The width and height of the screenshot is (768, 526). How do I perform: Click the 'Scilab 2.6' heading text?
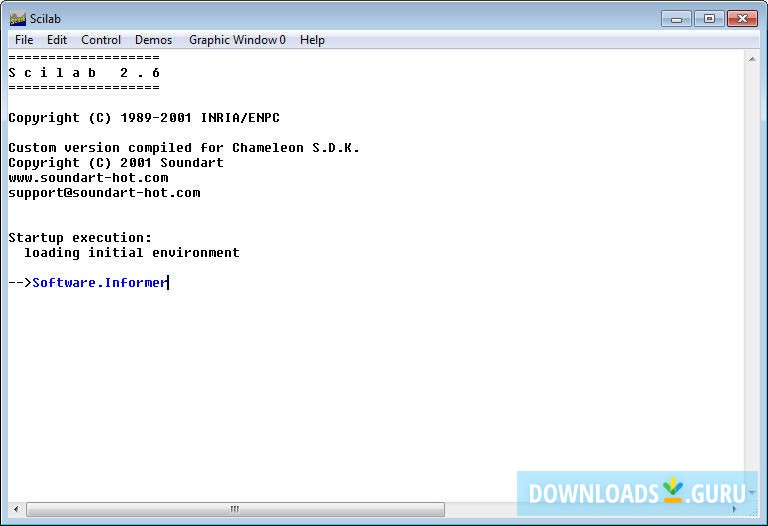point(84,73)
